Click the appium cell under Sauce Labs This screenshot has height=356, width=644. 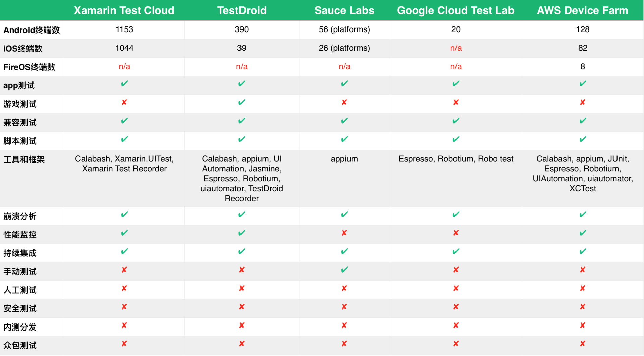(344, 159)
